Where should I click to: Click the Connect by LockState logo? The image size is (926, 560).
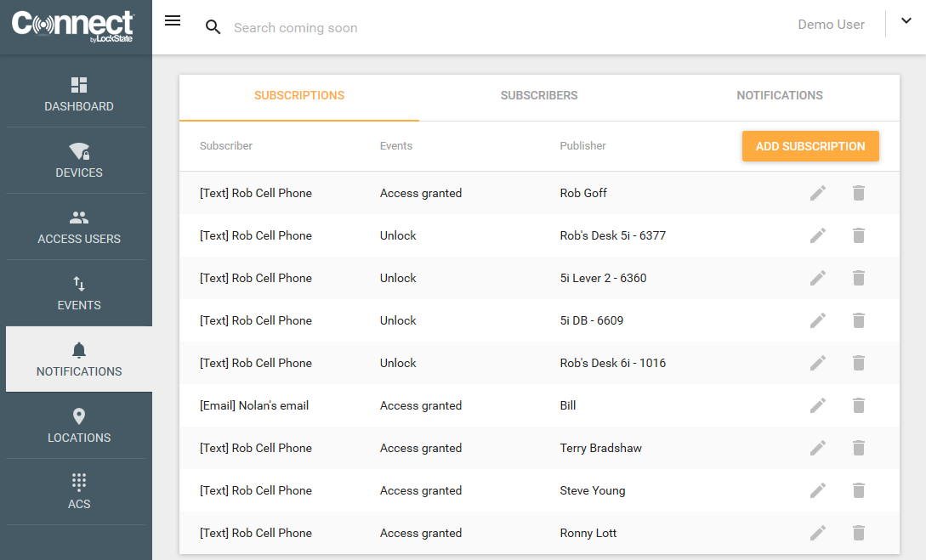tap(74, 26)
